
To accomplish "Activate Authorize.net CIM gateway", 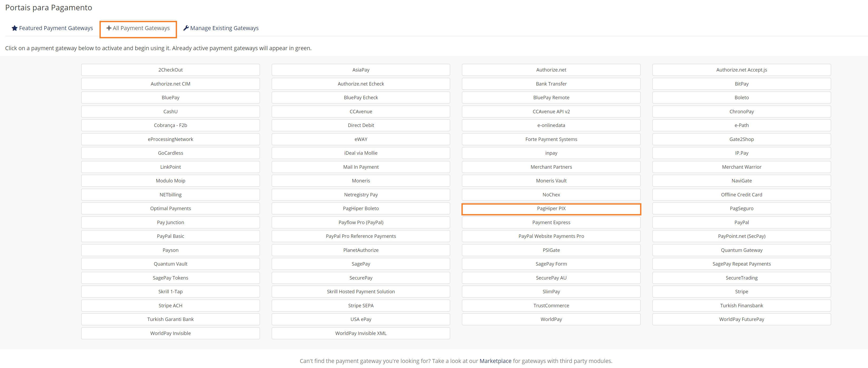I will [170, 84].
